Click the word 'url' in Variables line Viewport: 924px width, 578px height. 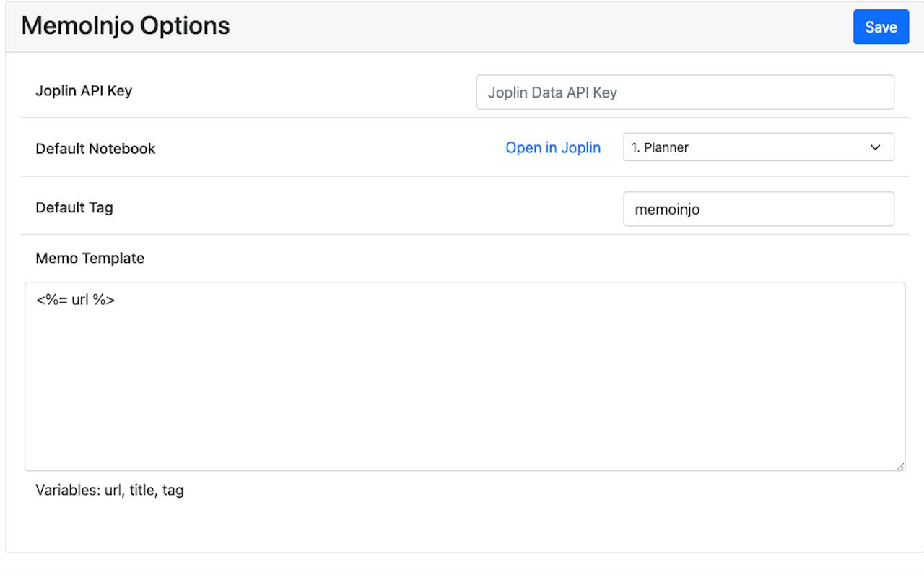pos(114,491)
